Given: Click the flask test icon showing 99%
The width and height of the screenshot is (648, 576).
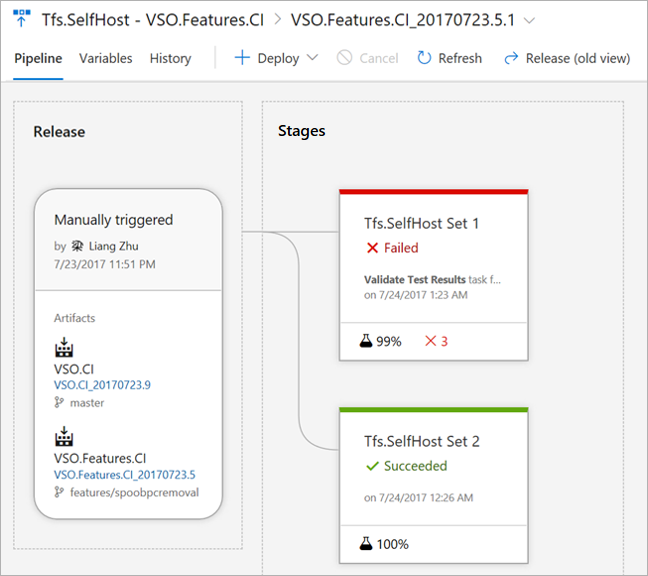Looking at the screenshot, I should (367, 341).
